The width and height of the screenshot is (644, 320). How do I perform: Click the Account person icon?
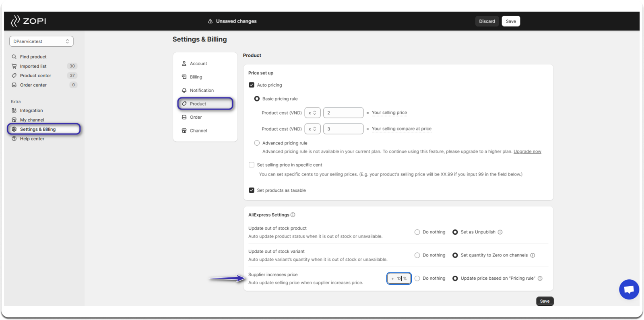[x=184, y=64]
